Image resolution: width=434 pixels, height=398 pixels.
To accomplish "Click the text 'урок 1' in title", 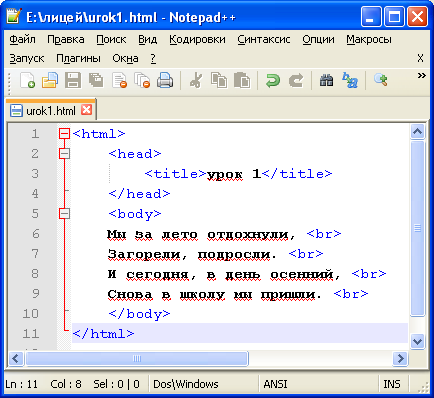I will [x=234, y=174].
